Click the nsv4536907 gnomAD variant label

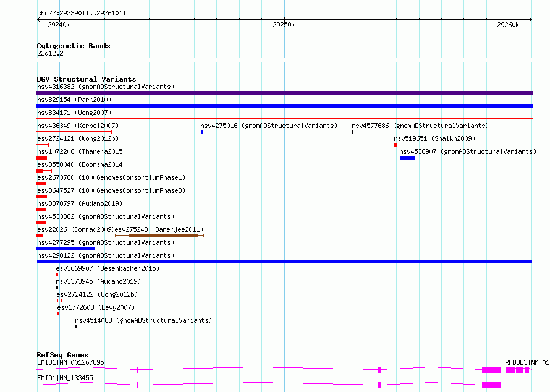tap(468, 151)
